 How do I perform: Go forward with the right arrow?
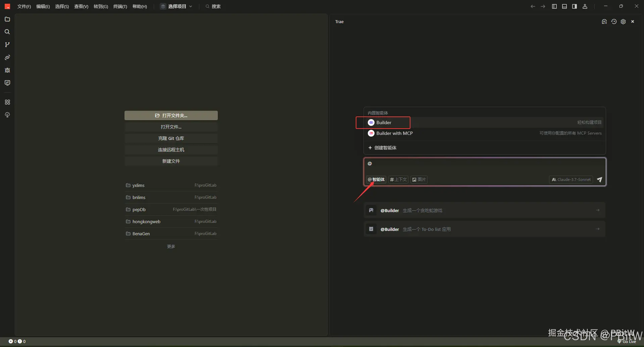pyautogui.click(x=543, y=6)
